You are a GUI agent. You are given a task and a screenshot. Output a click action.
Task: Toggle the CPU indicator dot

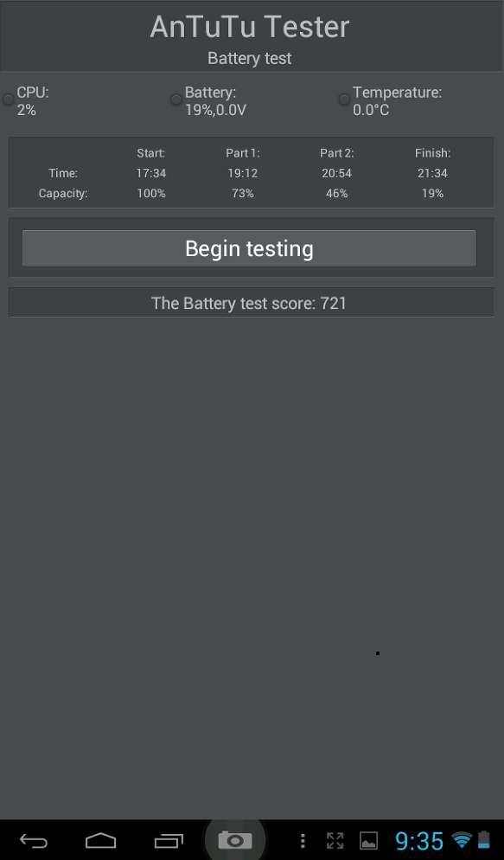click(9, 99)
